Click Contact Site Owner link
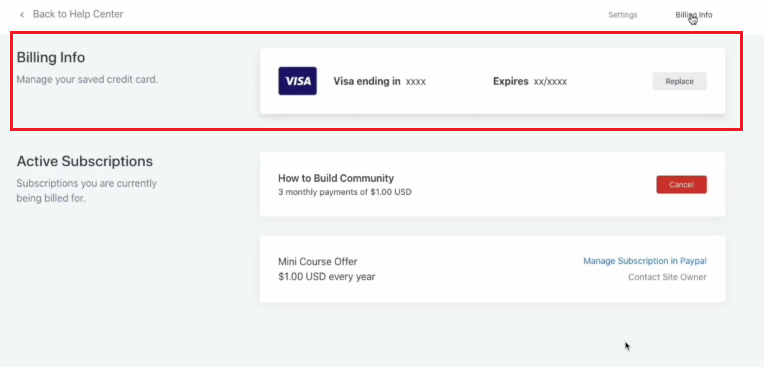 pos(667,277)
